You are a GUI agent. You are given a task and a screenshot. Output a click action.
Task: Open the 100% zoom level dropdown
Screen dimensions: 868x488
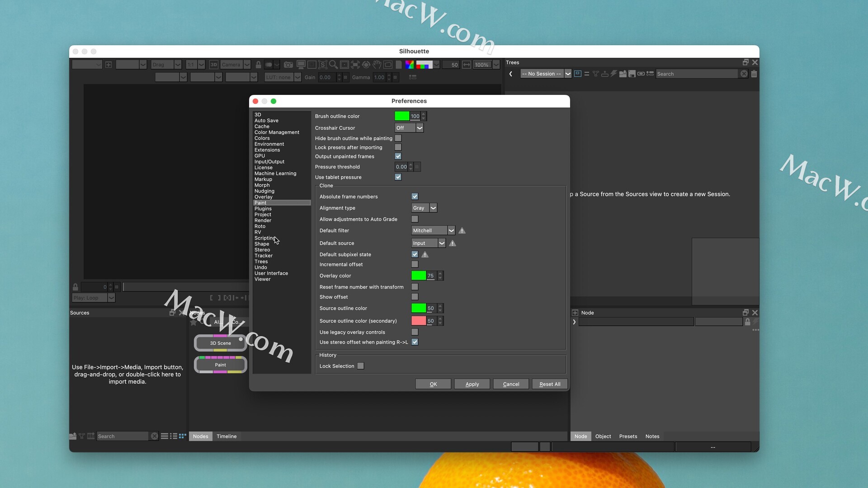pyautogui.click(x=486, y=65)
